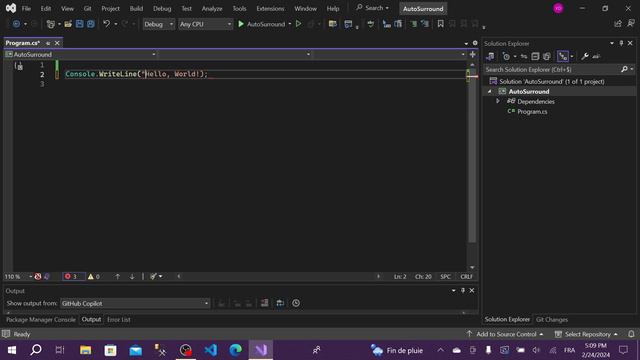
Task: Close the Output panel
Action: coord(472,290)
